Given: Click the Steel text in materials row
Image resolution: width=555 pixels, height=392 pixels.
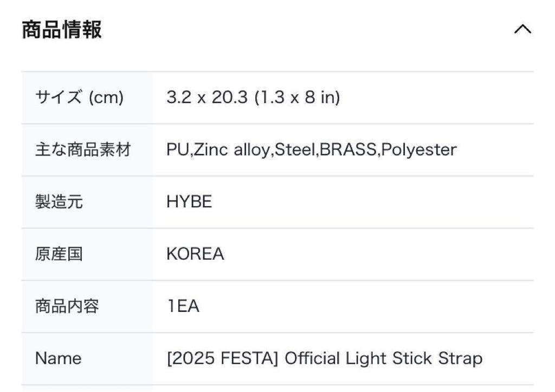Looking at the screenshot, I should tap(295, 149).
